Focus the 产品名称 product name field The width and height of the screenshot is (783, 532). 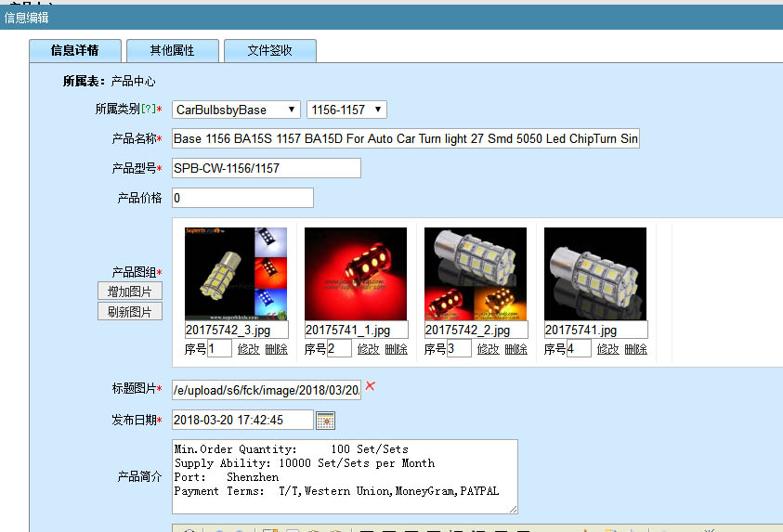pyautogui.click(x=406, y=138)
